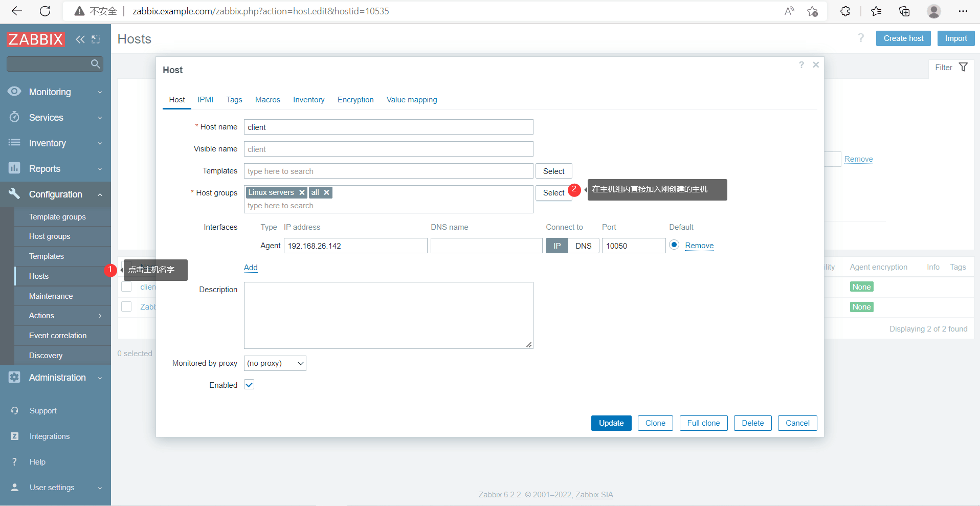Screen dimensions: 980x506
Task: Click the User settings person icon
Action: (x=15, y=488)
